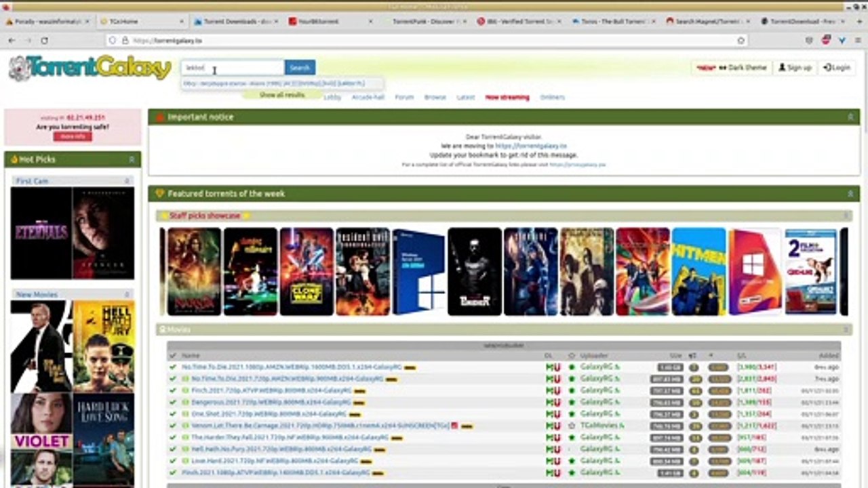
Task: Open the Firefox hamburger menu
Action: [x=856, y=41]
